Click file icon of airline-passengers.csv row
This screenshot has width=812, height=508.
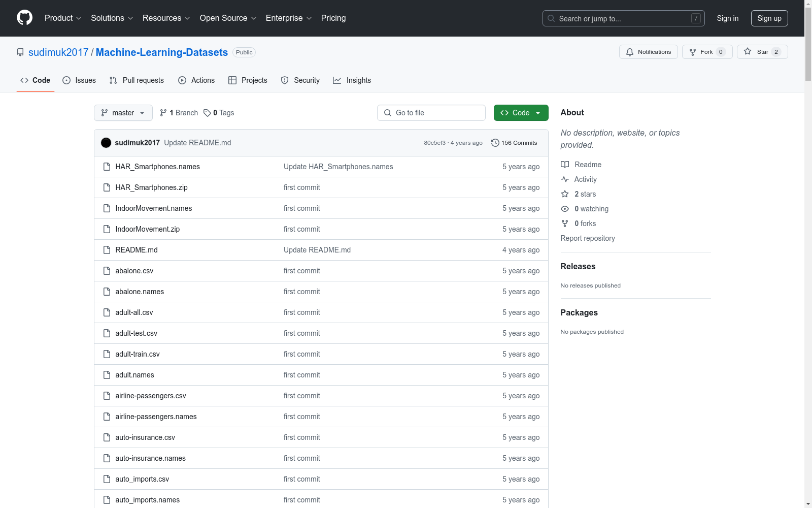(x=107, y=396)
